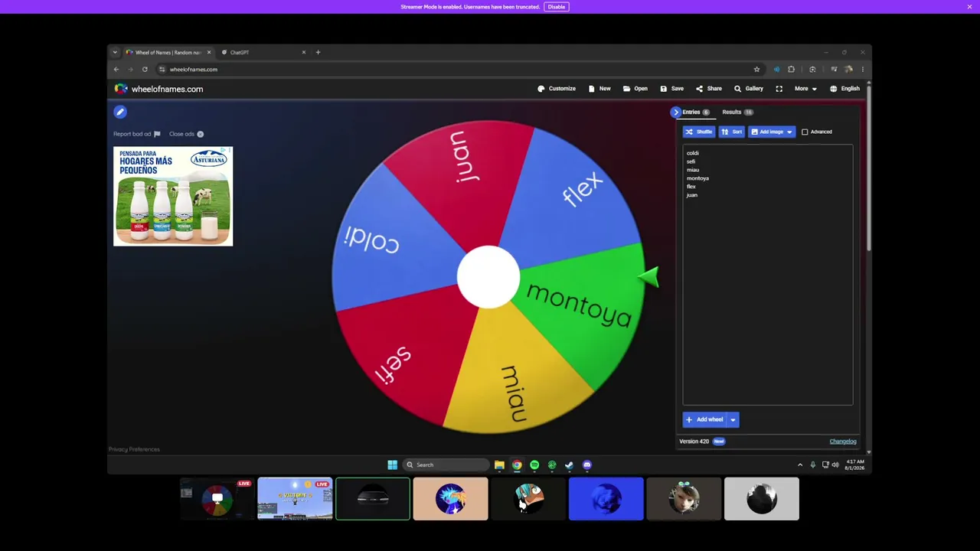
Task: Click the taskbar Search box
Action: point(446,465)
